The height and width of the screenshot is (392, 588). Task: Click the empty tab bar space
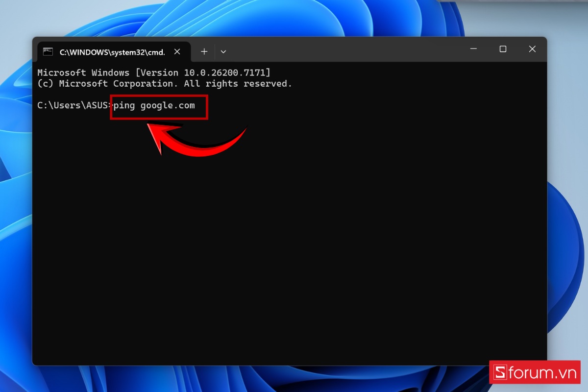coord(343,51)
